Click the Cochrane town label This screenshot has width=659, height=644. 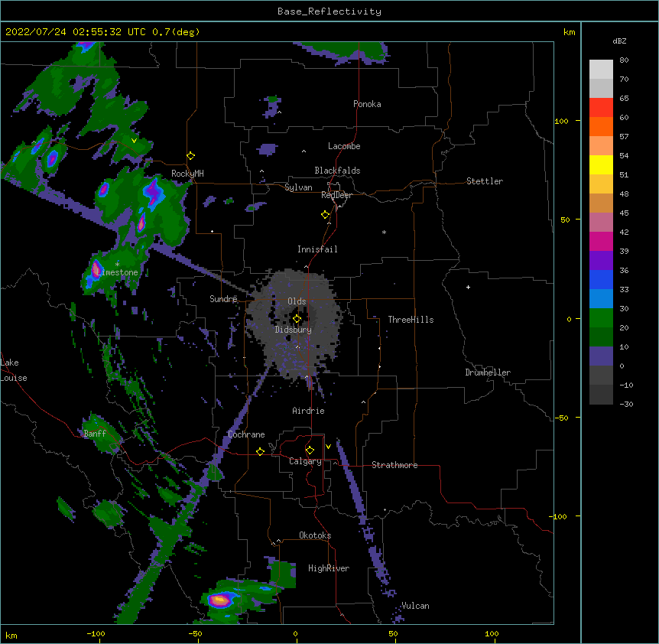[x=246, y=434]
